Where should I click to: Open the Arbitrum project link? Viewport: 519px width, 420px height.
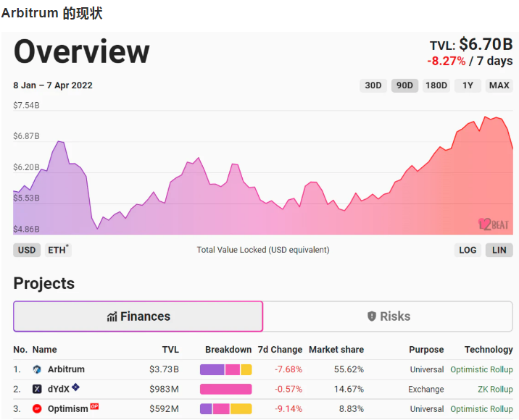pos(66,369)
